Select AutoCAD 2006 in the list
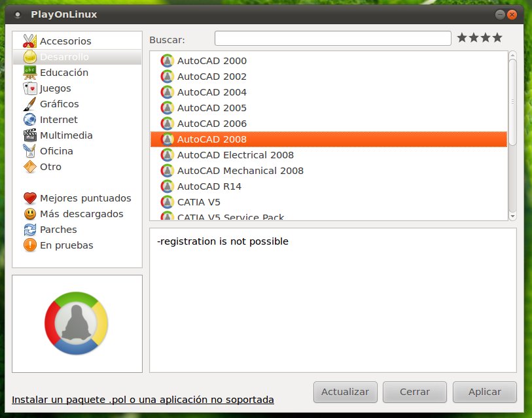532x418 pixels. [x=328, y=124]
